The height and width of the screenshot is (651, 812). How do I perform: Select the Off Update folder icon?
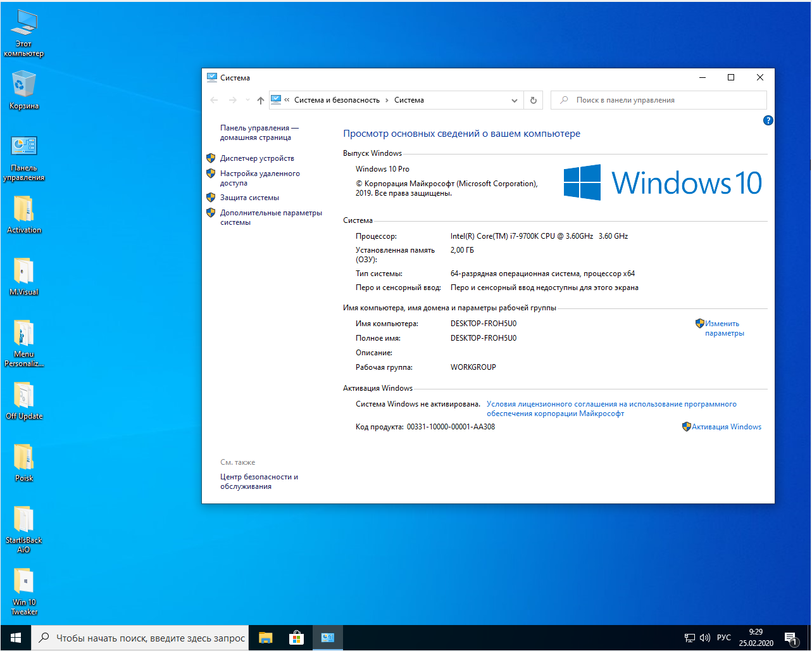click(24, 400)
